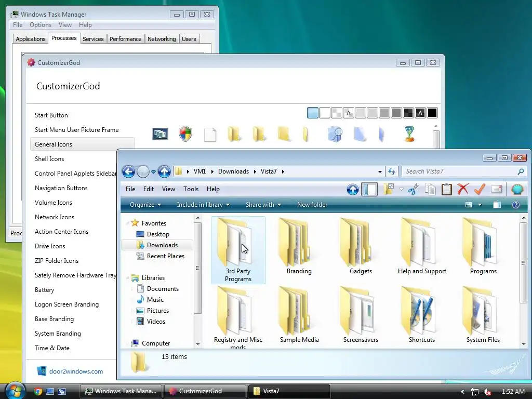Screen dimensions: 532x399
Task: Select Shell Icons category in CustomizerGod
Action: point(49,159)
